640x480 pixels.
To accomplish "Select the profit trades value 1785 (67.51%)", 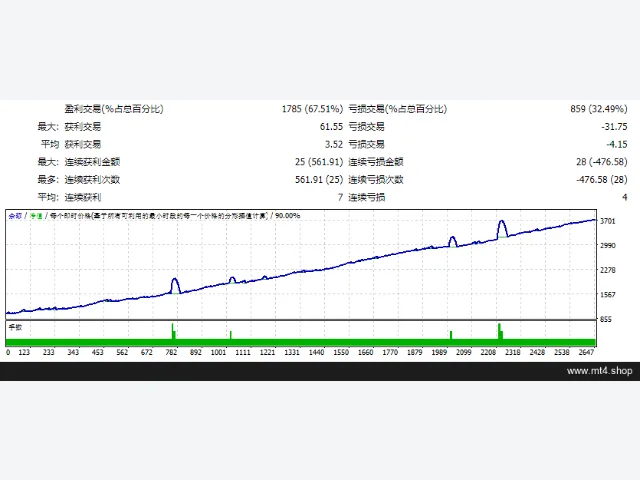I will (x=312, y=109).
